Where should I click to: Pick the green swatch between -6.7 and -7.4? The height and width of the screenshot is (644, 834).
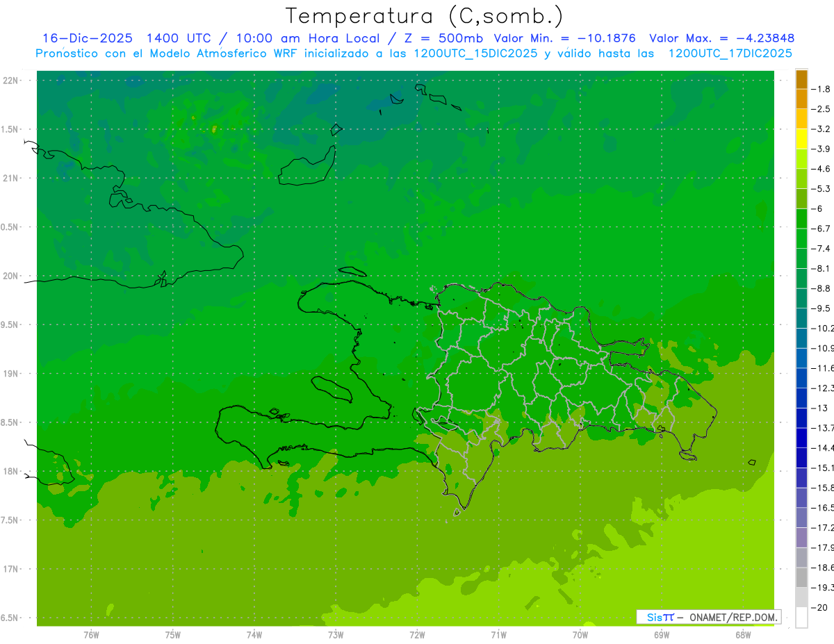coord(801,238)
